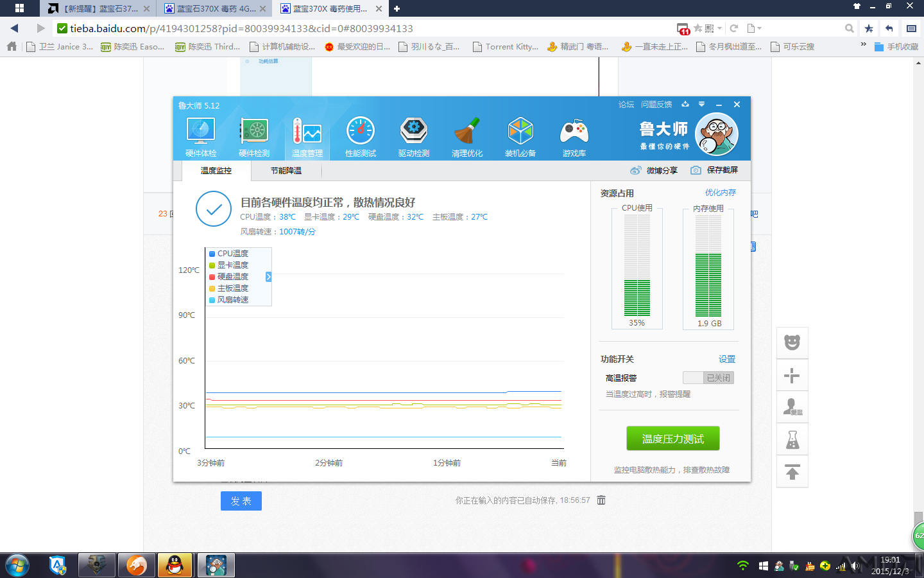Click the emoji face sidebar icon

coord(792,342)
